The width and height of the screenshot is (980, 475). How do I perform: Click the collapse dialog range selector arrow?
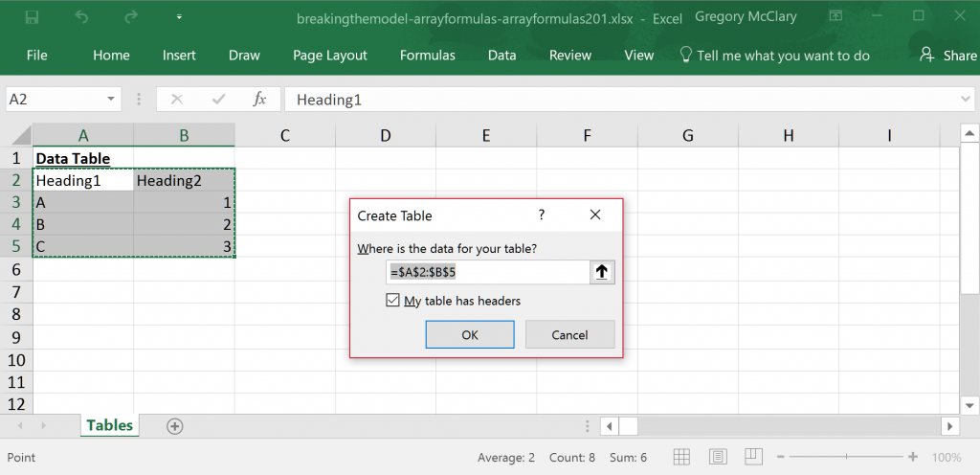(x=602, y=272)
